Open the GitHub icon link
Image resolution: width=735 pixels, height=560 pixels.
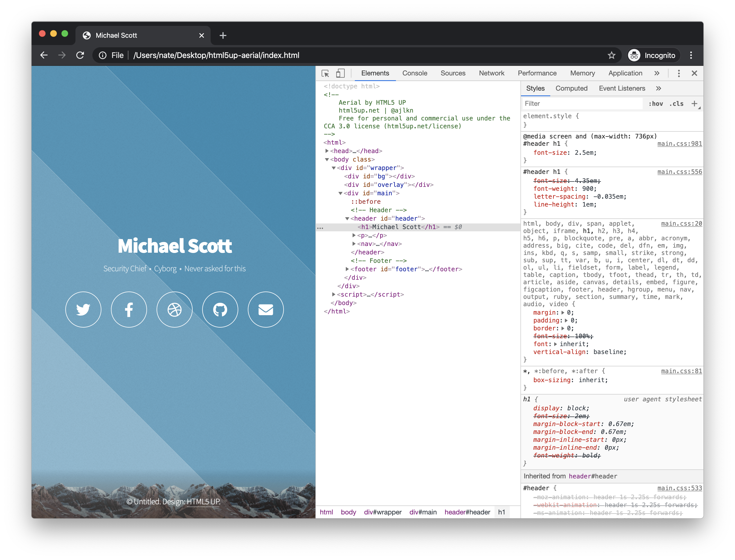(x=220, y=310)
